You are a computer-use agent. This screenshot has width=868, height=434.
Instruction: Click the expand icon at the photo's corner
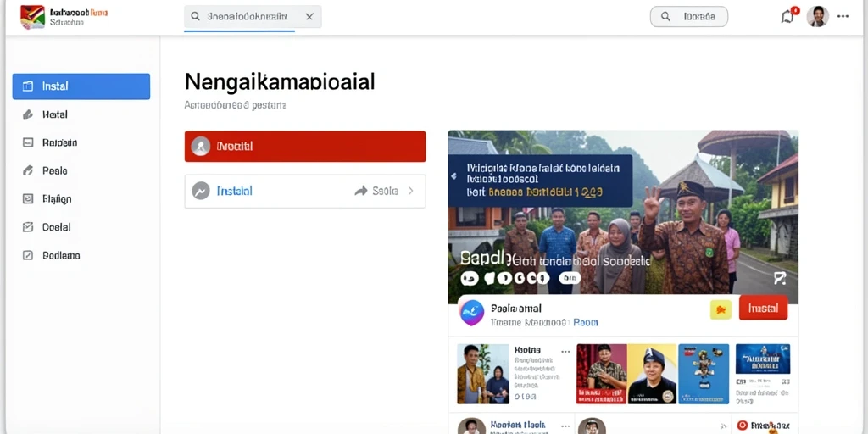[x=780, y=278]
